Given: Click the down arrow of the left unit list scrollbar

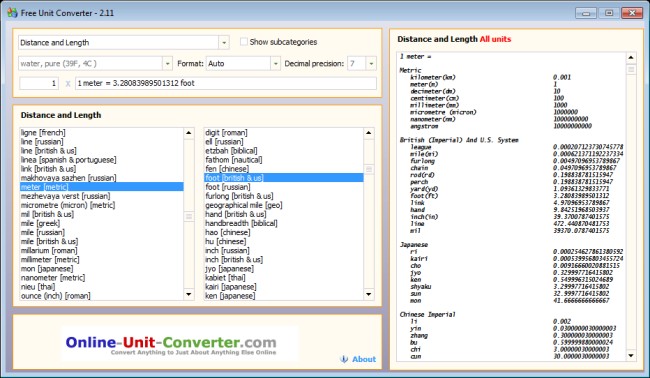Looking at the screenshot, I should click(189, 294).
